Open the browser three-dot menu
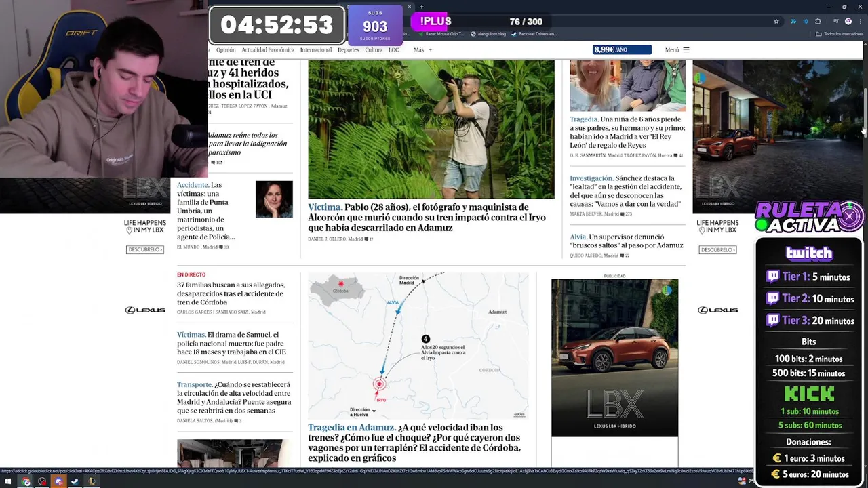The width and height of the screenshot is (868, 488). coord(860,22)
